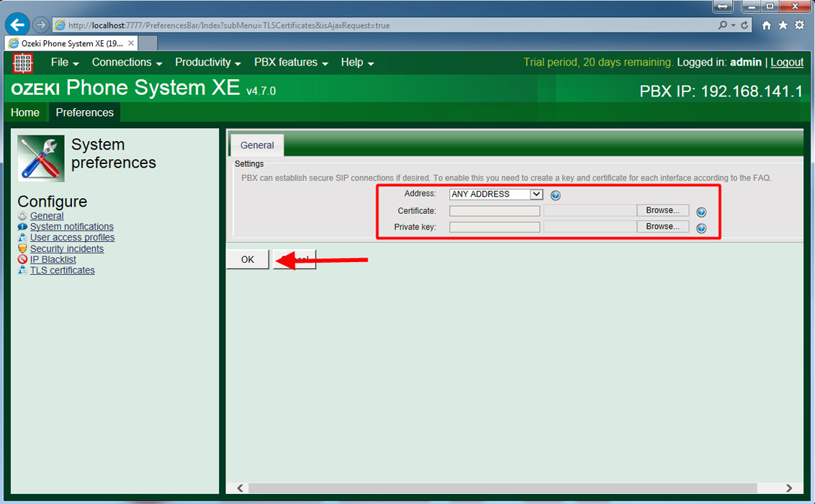Open the browser tools gear icon

click(x=799, y=25)
